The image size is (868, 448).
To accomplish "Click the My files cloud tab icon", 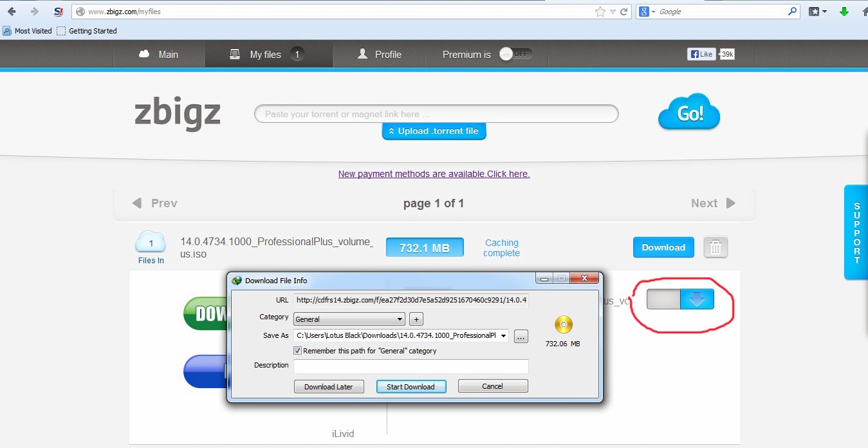I will coord(235,54).
